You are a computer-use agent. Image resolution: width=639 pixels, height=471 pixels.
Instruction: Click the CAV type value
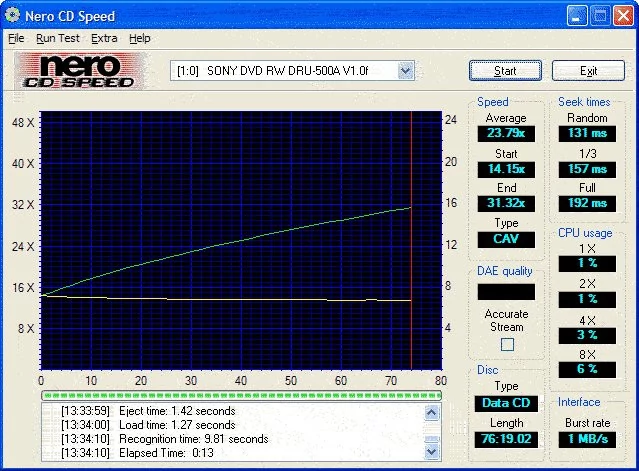point(506,239)
